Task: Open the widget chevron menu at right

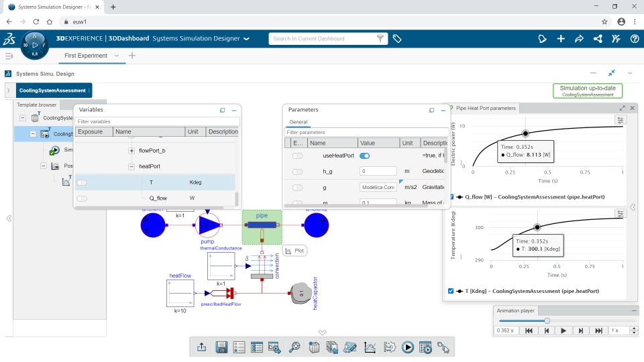Action: coord(630,73)
